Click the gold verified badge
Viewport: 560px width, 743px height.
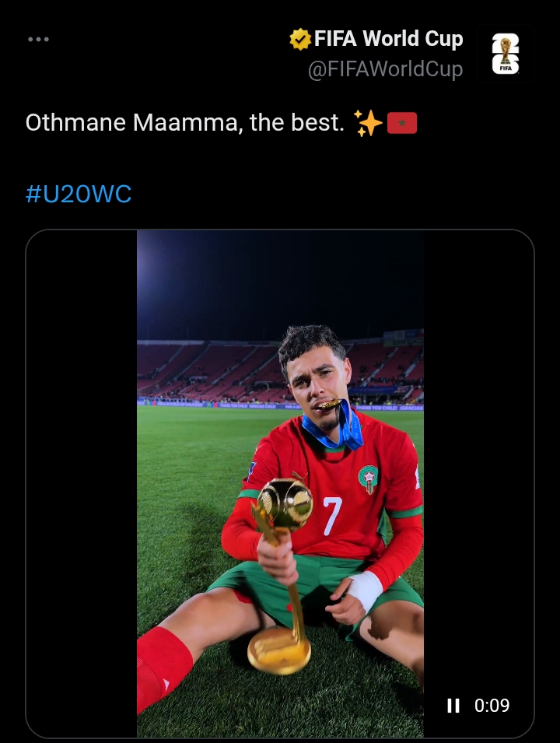tap(299, 39)
